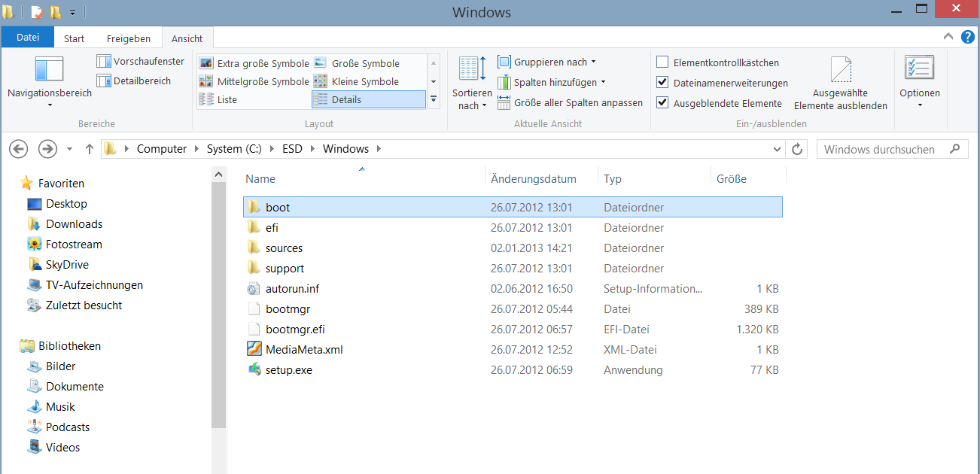Select Große Symbole layout
This screenshot has width=980, height=474.
tap(357, 63)
